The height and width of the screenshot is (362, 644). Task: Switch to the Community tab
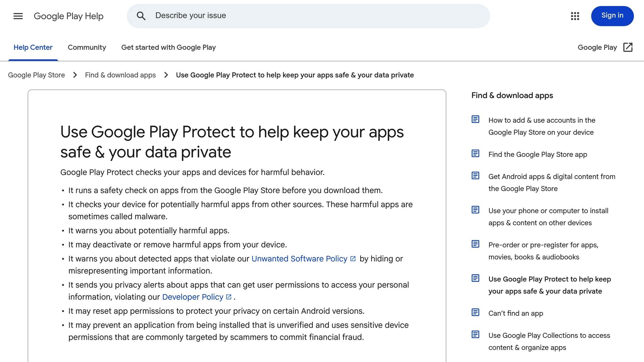pyautogui.click(x=87, y=47)
